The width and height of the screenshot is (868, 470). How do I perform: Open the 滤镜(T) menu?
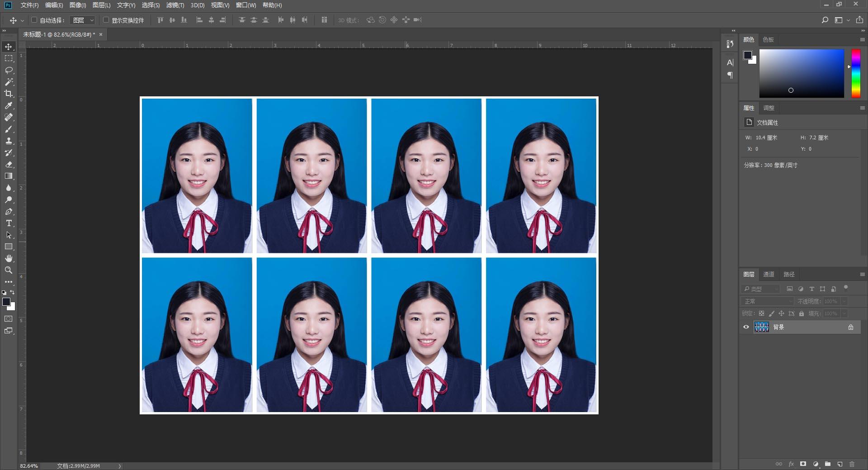[x=175, y=5]
